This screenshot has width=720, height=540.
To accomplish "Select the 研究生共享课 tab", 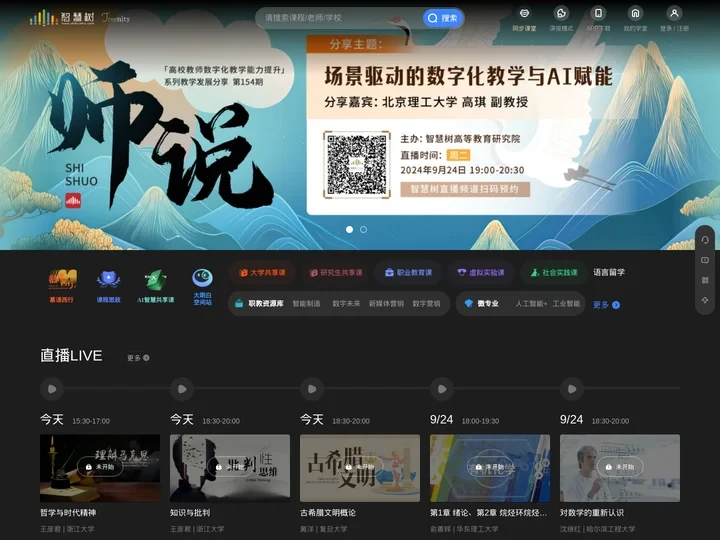I will pos(336,272).
